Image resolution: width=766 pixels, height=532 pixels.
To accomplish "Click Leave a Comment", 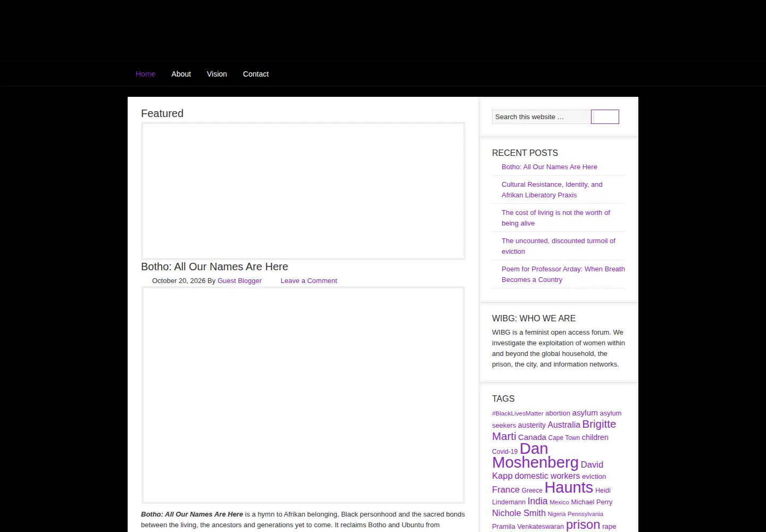I will (309, 281).
